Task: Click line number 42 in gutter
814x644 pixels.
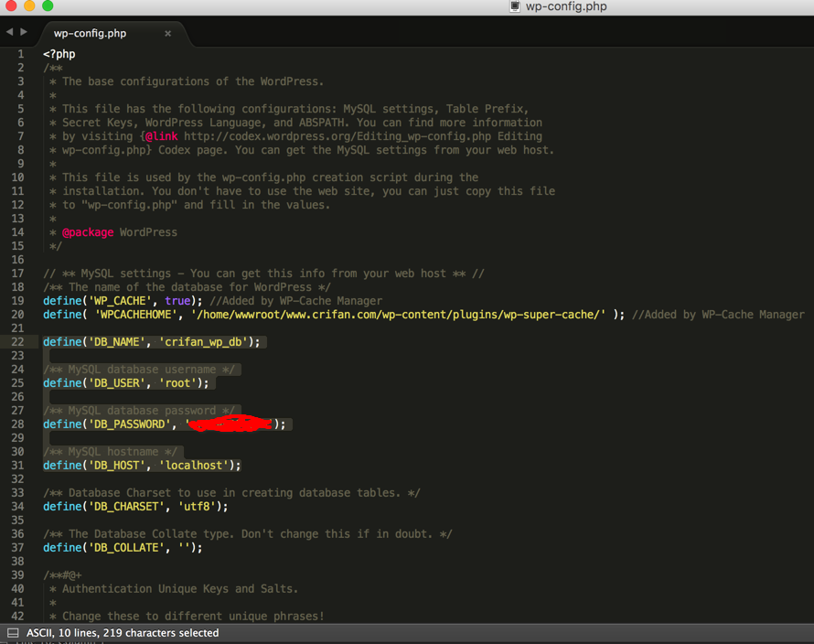Action: pyautogui.click(x=17, y=616)
